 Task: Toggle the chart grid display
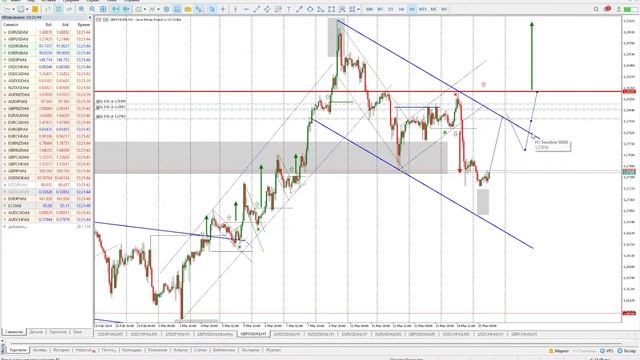[103, 9]
